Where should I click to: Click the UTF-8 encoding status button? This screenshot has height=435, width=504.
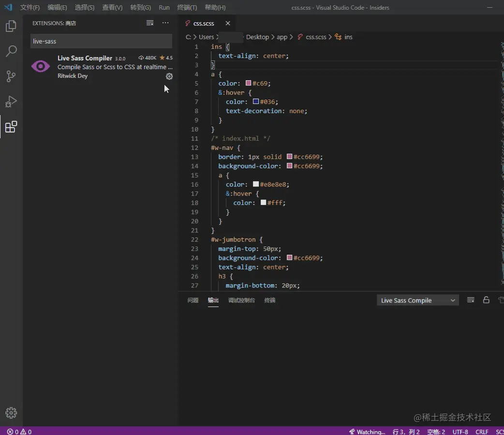point(460,432)
